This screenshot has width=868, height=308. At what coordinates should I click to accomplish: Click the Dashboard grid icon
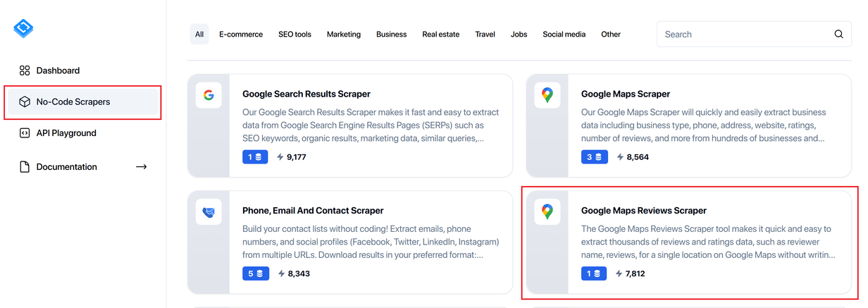click(25, 70)
